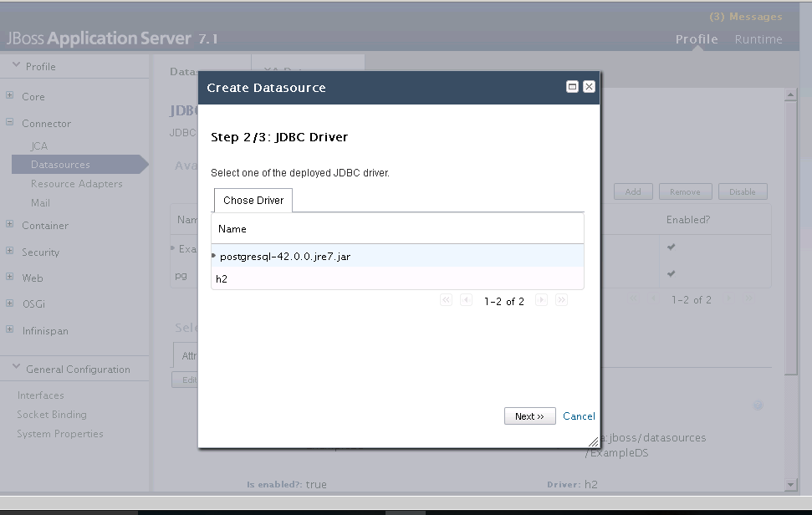Image resolution: width=812 pixels, height=515 pixels.
Task: Jump to last page of driver list
Action: [x=561, y=300]
